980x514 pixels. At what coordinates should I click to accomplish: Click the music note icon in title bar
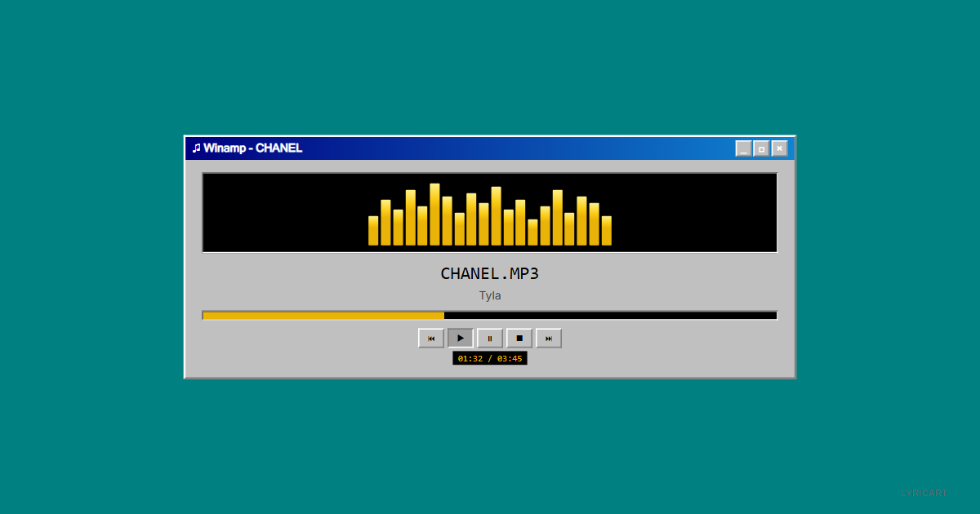[197, 148]
